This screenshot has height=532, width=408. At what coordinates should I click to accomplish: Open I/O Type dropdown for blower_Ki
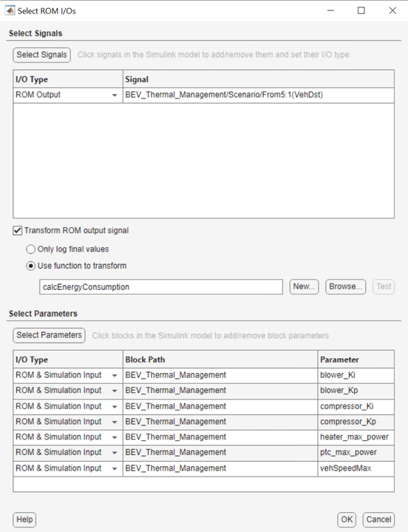point(115,376)
